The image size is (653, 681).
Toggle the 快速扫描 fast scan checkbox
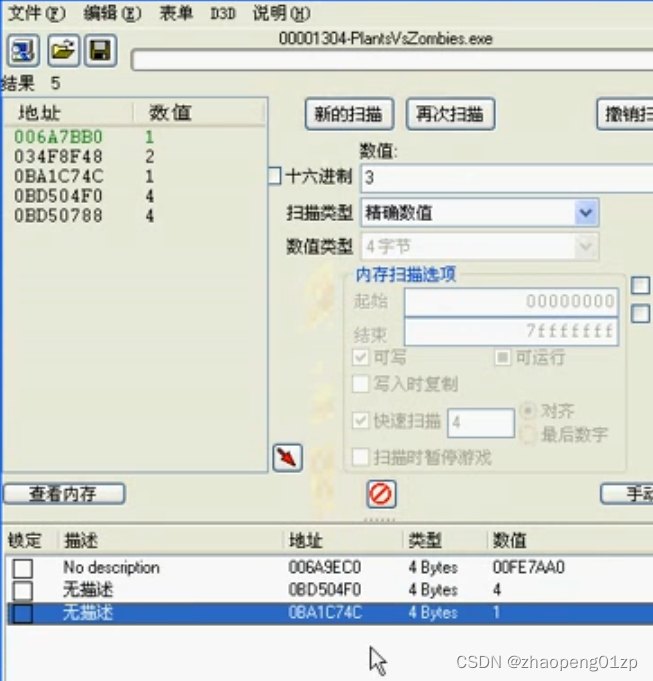click(360, 420)
